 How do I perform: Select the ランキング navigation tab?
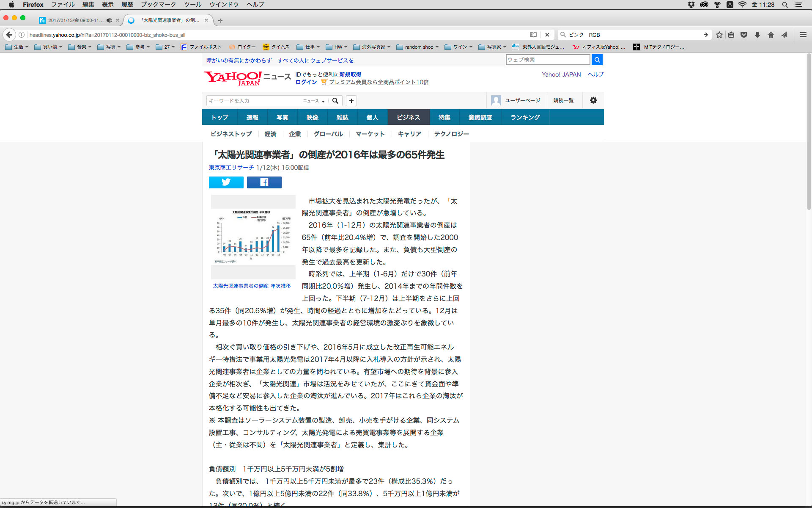[x=525, y=117]
